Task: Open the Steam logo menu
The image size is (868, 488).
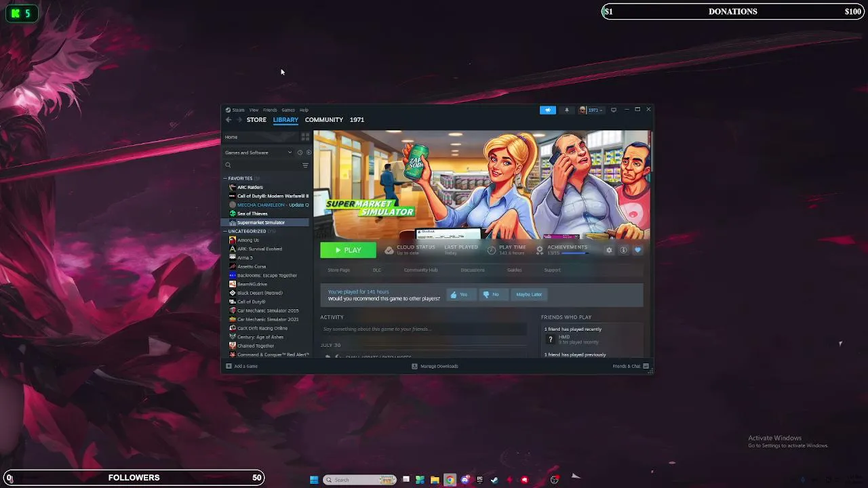Action: pyautogui.click(x=235, y=110)
